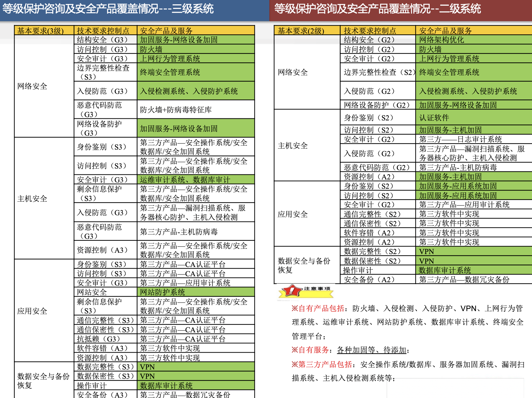
Task: Click 入侵防范（G2） under 网络安全
Action: point(378,91)
